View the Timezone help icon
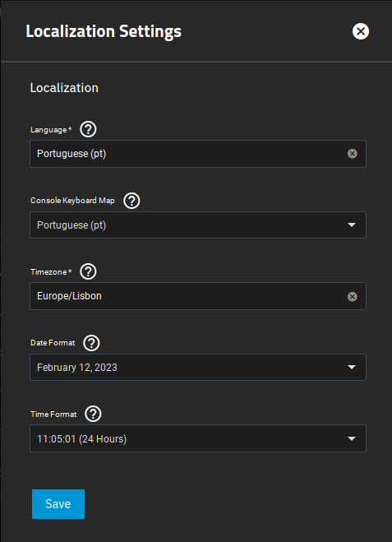Image resolution: width=392 pixels, height=542 pixels. pyautogui.click(x=88, y=271)
